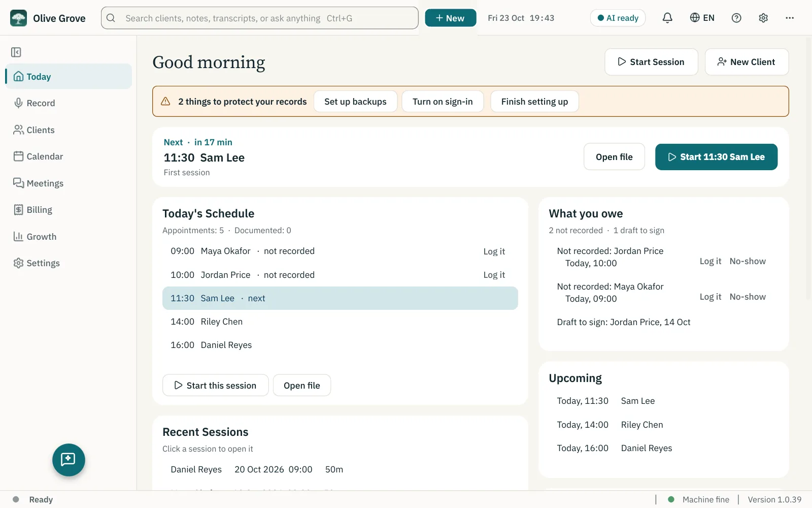
Task: Click the New button in top bar
Action: click(x=450, y=18)
